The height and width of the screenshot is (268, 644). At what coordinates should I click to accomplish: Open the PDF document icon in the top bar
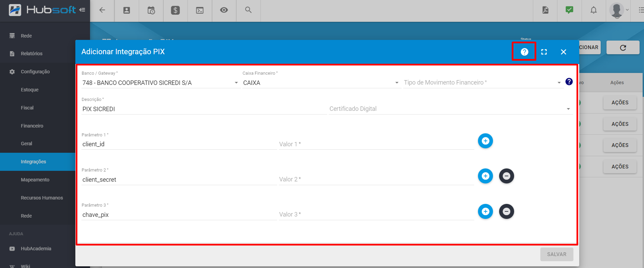[545, 10]
